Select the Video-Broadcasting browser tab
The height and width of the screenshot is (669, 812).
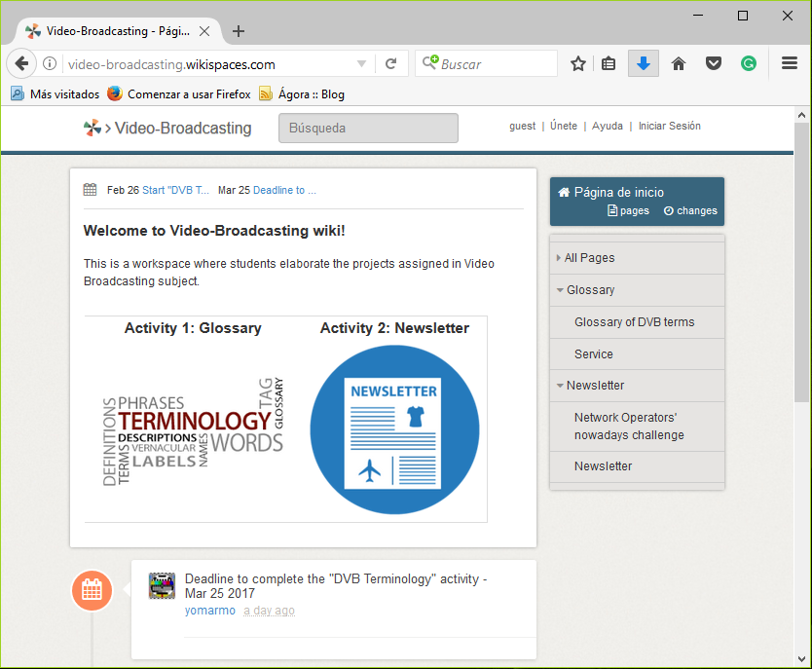(117, 30)
